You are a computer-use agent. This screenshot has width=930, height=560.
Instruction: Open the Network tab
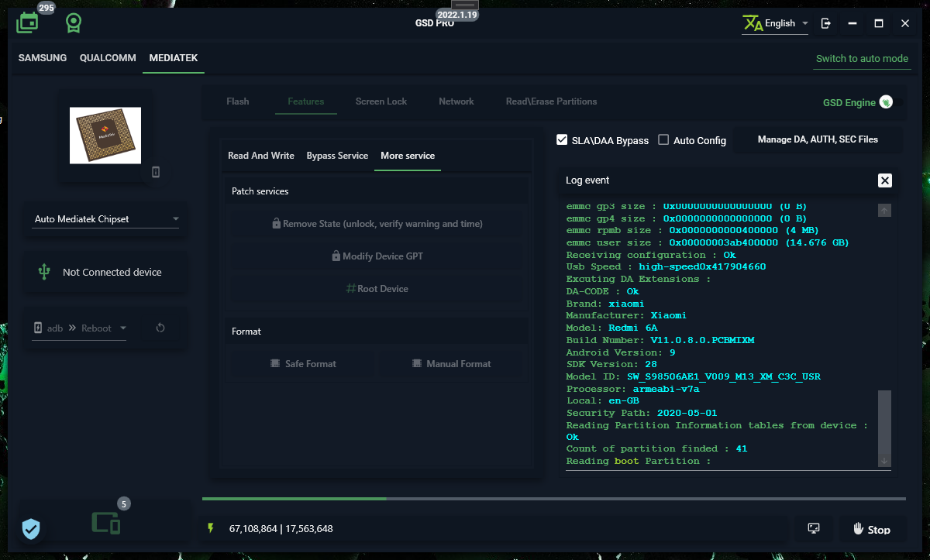[x=456, y=101]
